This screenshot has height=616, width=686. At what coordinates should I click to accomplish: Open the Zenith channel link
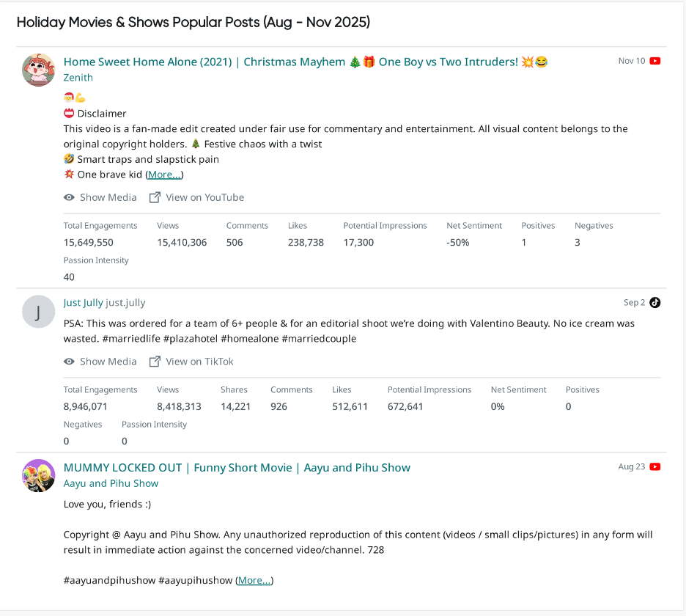[78, 77]
